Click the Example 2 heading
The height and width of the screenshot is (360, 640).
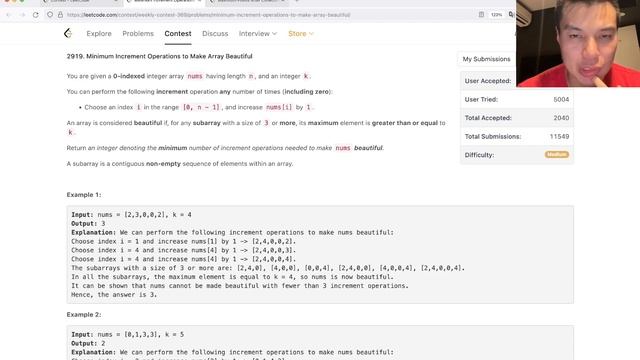(84, 315)
